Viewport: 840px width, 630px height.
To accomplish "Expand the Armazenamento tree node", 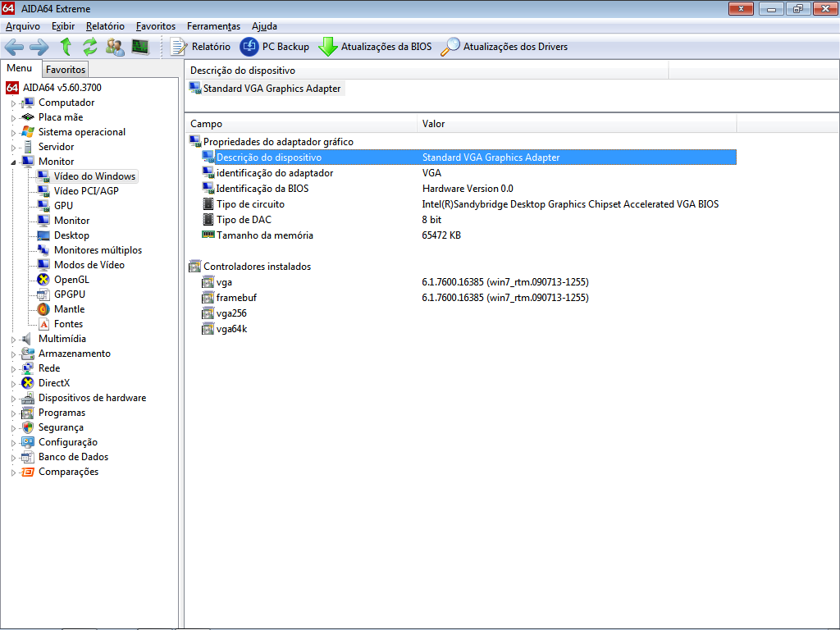I will pyautogui.click(x=13, y=354).
